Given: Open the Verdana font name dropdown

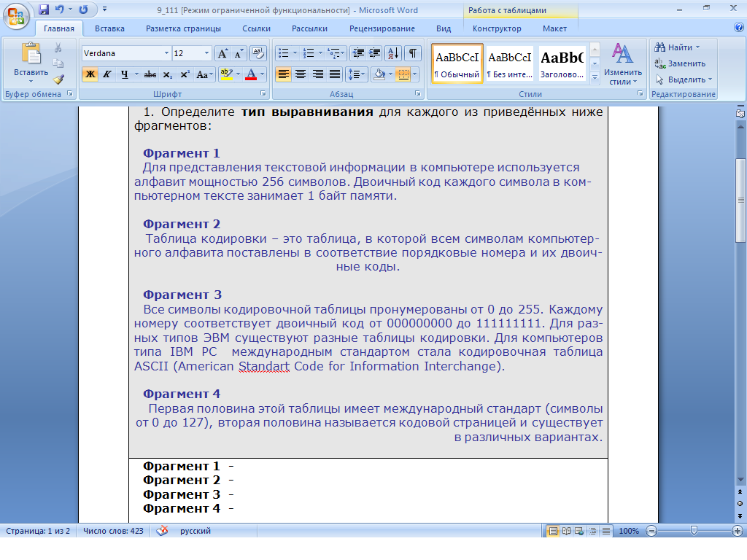Looking at the screenshot, I should tap(166, 53).
